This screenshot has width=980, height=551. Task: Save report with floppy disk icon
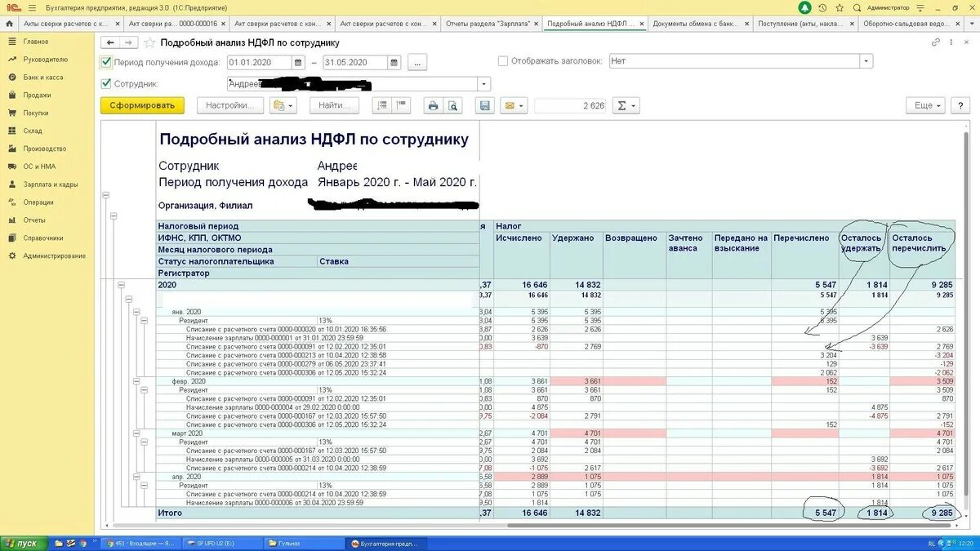(x=485, y=105)
